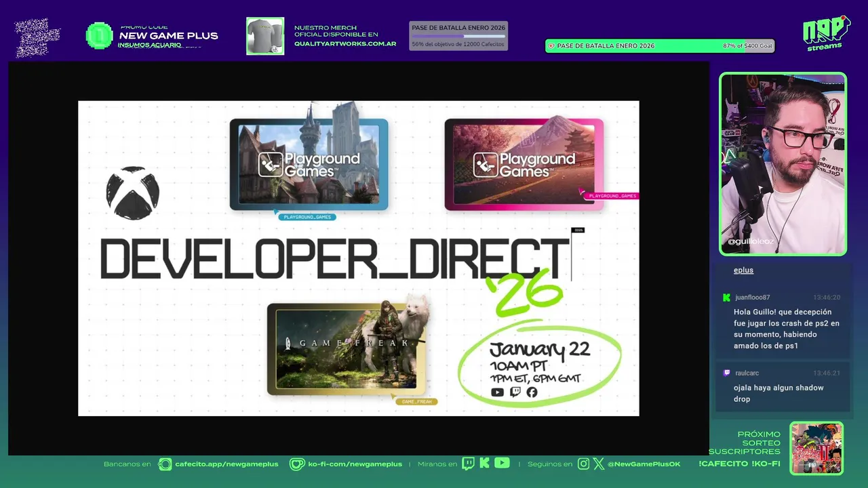Open the next giveaway game cover thumbnail
The width and height of the screenshot is (868, 488).
(816, 448)
